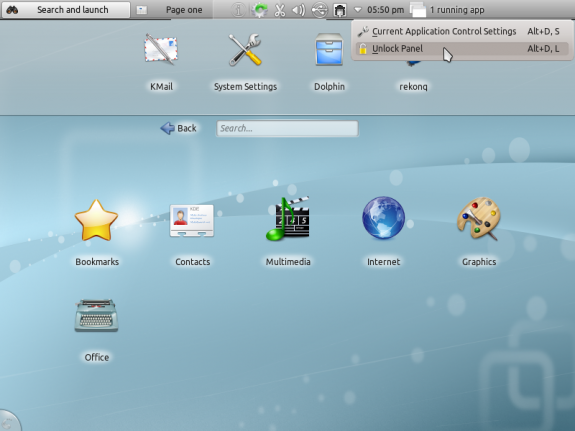
Task: Click the rekonq label
Action: pyautogui.click(x=413, y=87)
